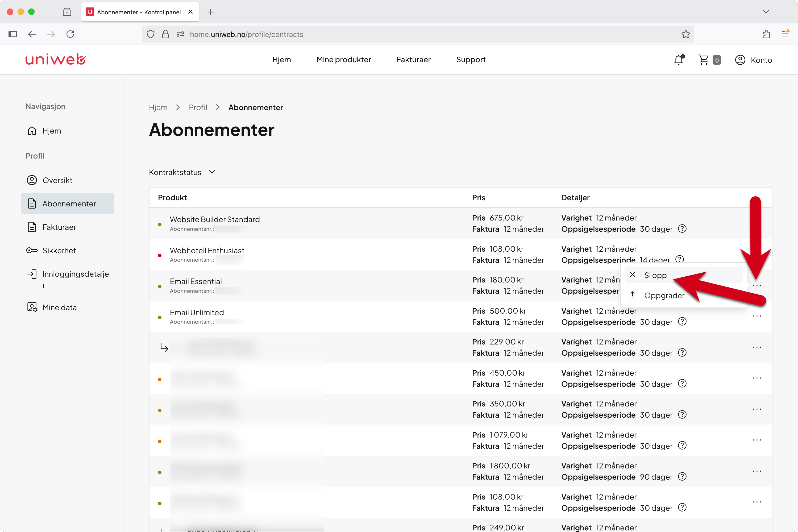Open the browser extensions icon

[766, 34]
